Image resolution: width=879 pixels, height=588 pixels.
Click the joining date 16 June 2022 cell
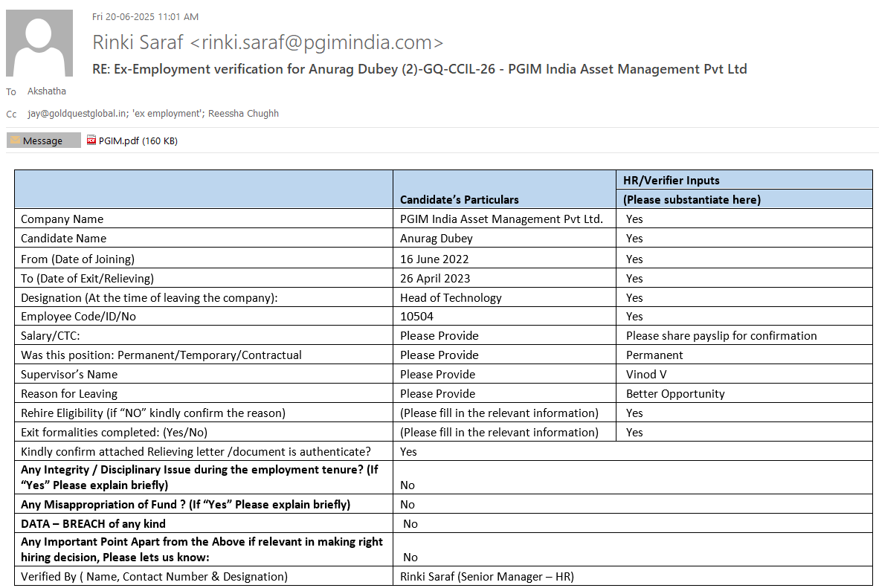pyautogui.click(x=434, y=259)
